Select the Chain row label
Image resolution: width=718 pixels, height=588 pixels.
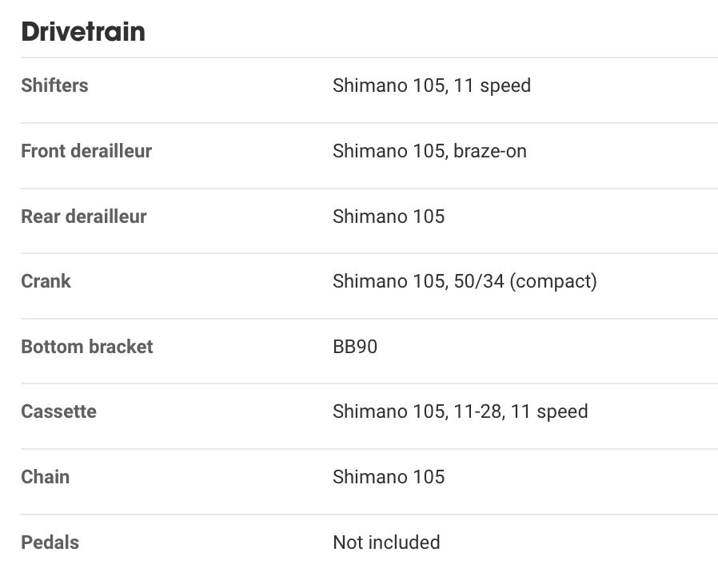(45, 477)
